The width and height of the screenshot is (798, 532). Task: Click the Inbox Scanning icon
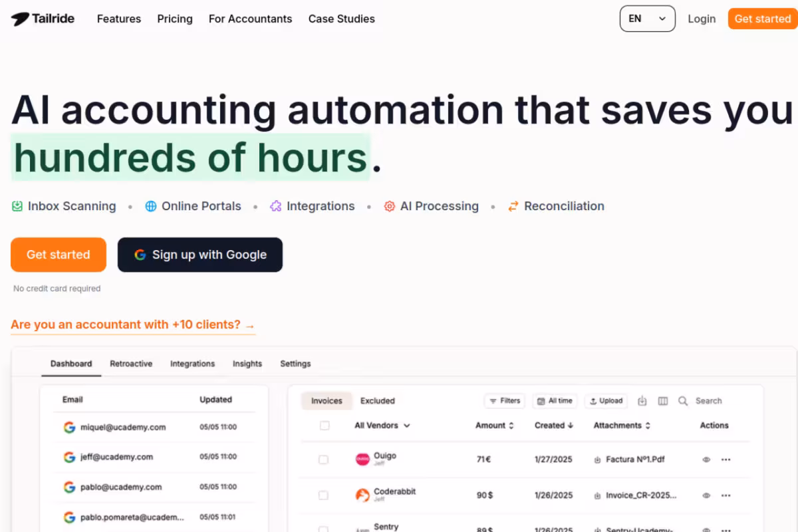[x=17, y=206]
